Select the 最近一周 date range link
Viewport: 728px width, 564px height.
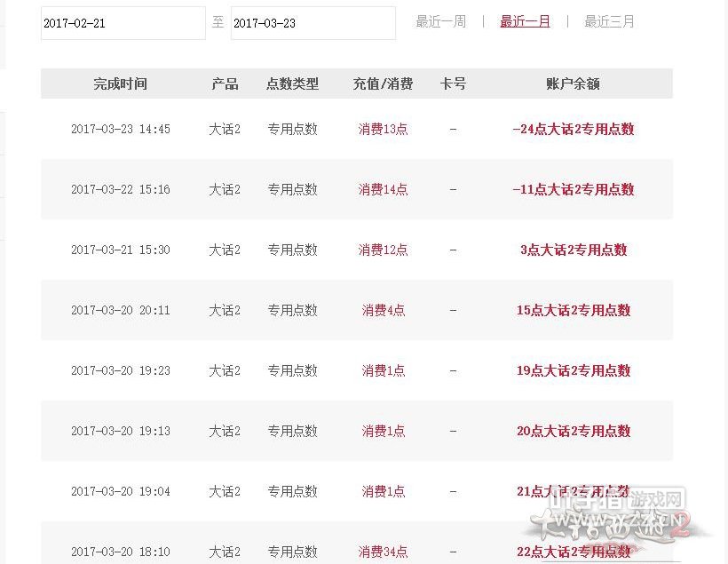(440, 21)
